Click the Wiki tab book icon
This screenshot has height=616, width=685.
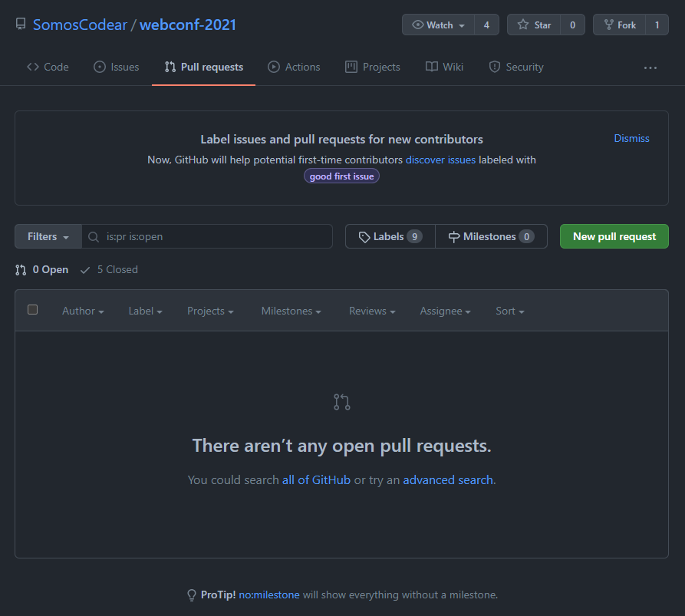point(432,67)
